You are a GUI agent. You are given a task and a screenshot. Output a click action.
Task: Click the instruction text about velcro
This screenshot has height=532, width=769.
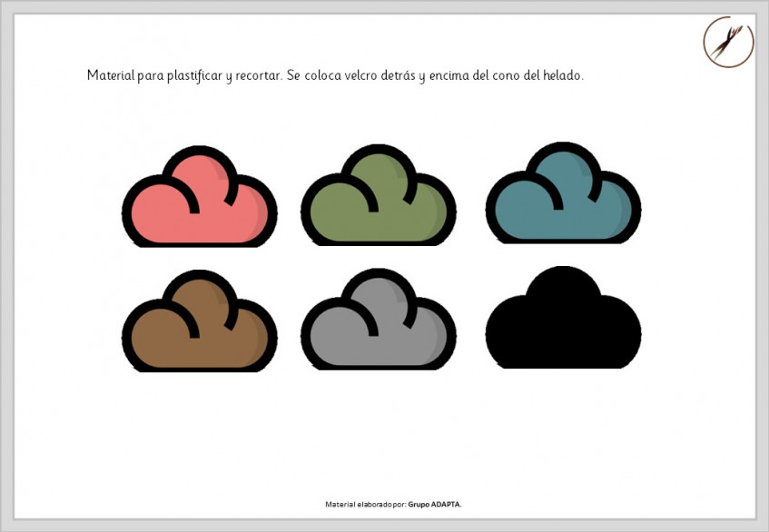pos(335,76)
